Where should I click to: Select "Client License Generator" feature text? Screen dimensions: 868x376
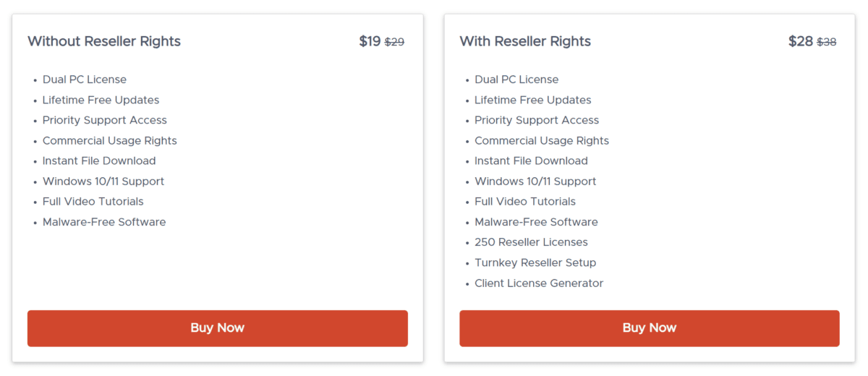pos(539,283)
